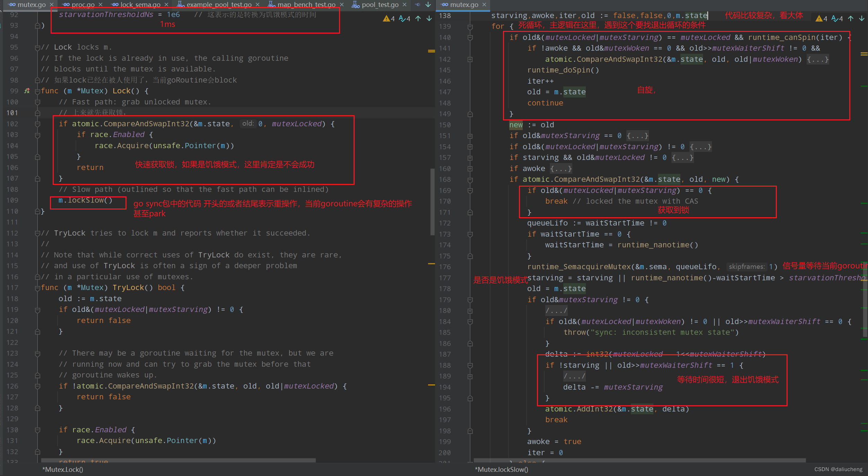Go to next highlighted problem in right editor

tap(862, 18)
